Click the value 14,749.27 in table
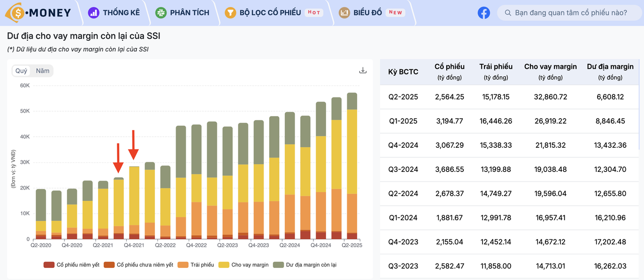The height and width of the screenshot is (280, 644). (x=496, y=194)
